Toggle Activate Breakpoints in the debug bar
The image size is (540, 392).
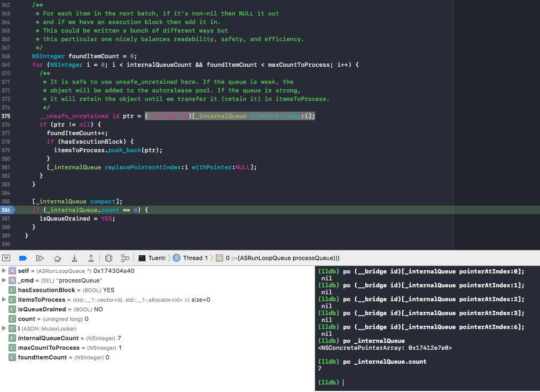pos(22,258)
